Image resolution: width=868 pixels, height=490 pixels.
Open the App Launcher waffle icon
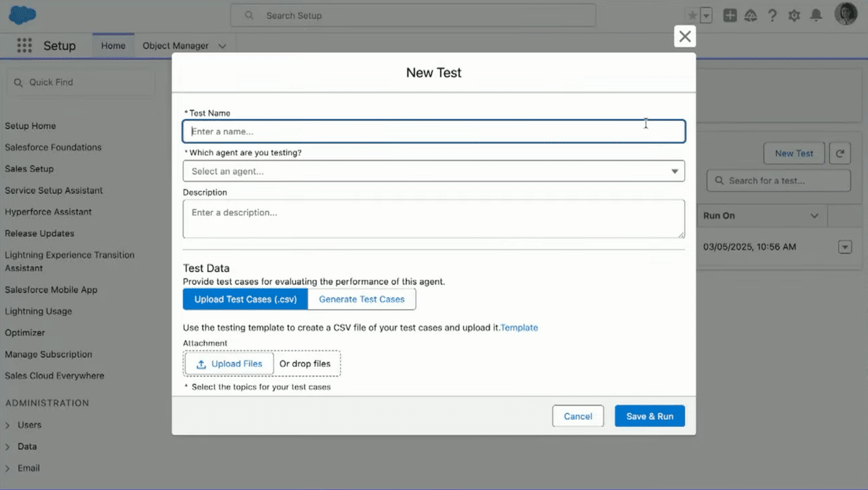coord(24,45)
